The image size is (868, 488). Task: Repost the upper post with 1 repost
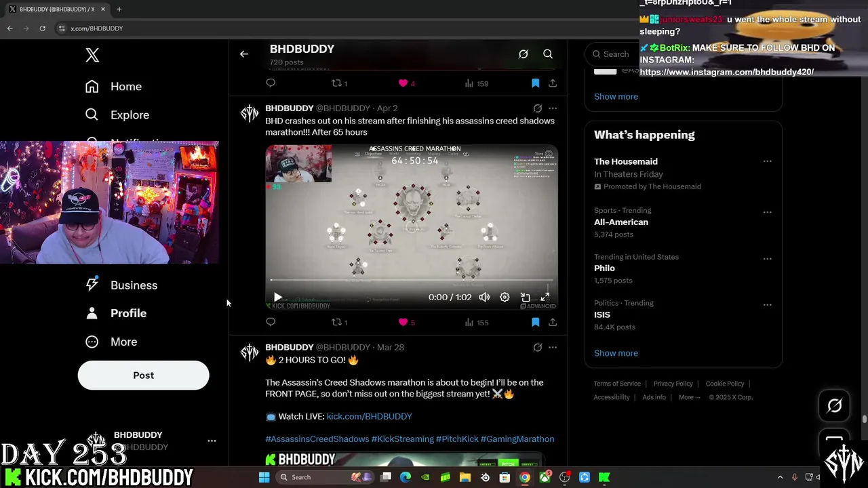click(x=339, y=83)
